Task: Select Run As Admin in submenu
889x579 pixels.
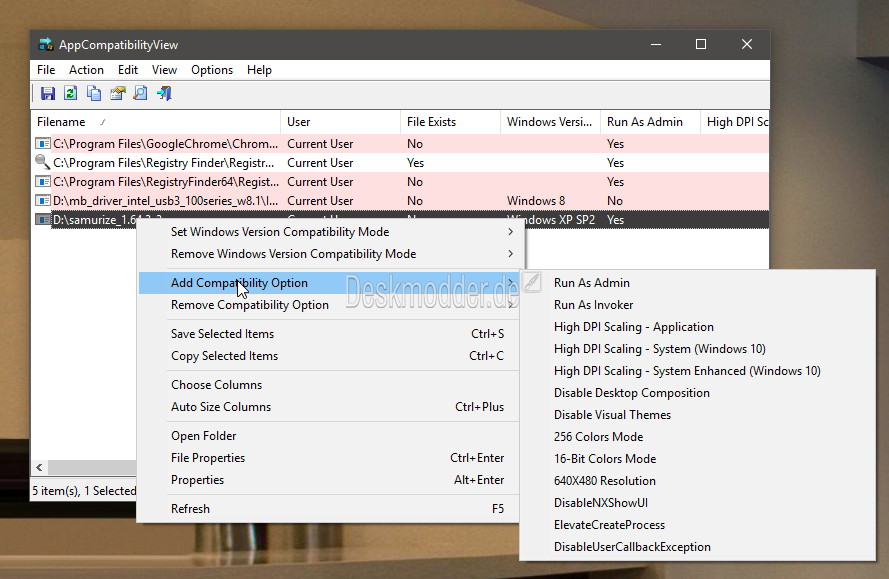Action: 697,283
